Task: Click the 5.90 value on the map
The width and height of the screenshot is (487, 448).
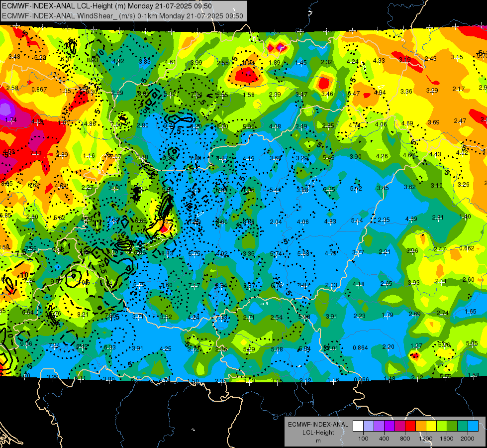Action: pos(248,126)
